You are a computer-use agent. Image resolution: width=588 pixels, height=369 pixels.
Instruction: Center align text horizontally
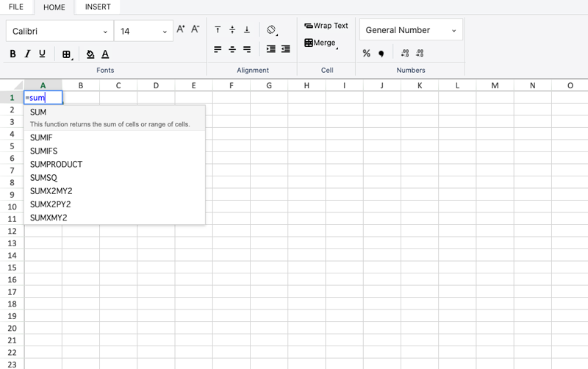coord(232,49)
